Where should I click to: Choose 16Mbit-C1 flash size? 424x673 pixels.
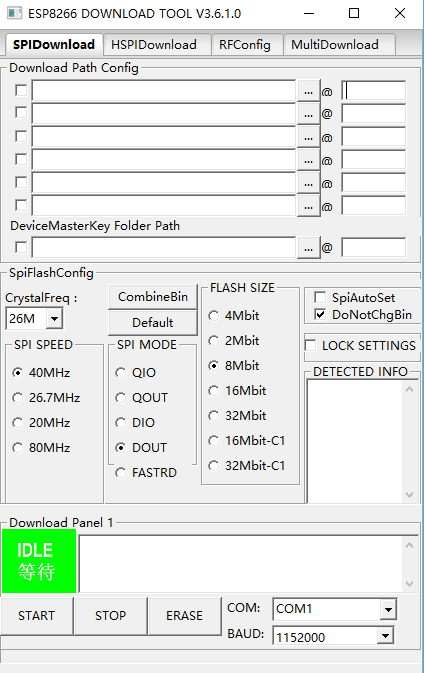(x=247, y=440)
